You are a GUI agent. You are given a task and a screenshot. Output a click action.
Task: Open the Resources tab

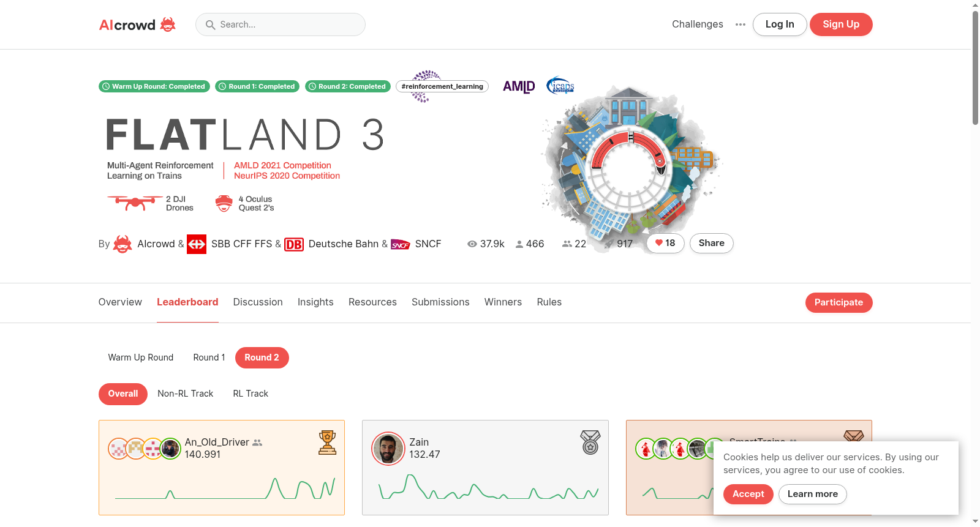pos(372,302)
